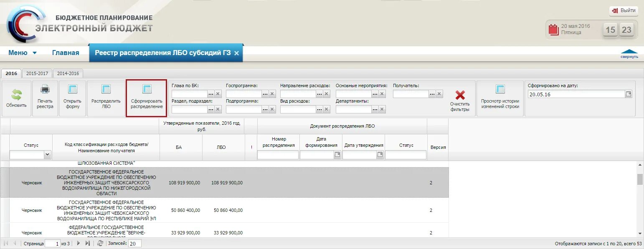Switch to the 2016 tab
The width and height of the screenshot is (644, 249).
coord(11,73)
